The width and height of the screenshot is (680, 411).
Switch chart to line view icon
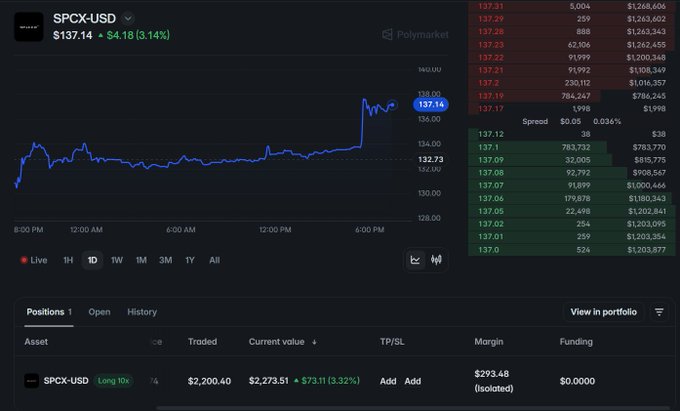click(415, 260)
